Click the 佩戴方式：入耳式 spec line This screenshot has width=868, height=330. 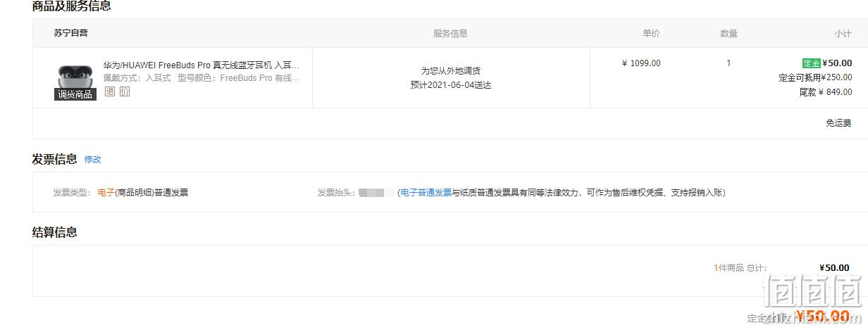(137, 78)
